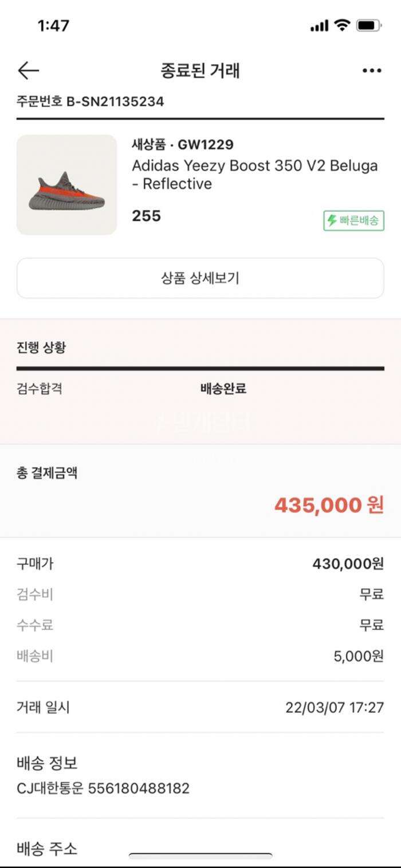Select the order number B-SN21135234

(x=115, y=102)
